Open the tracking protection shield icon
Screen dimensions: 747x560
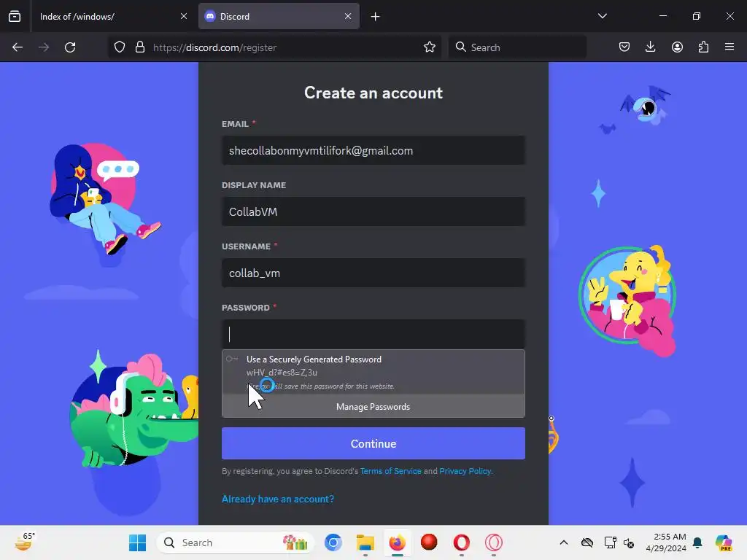coord(120,47)
